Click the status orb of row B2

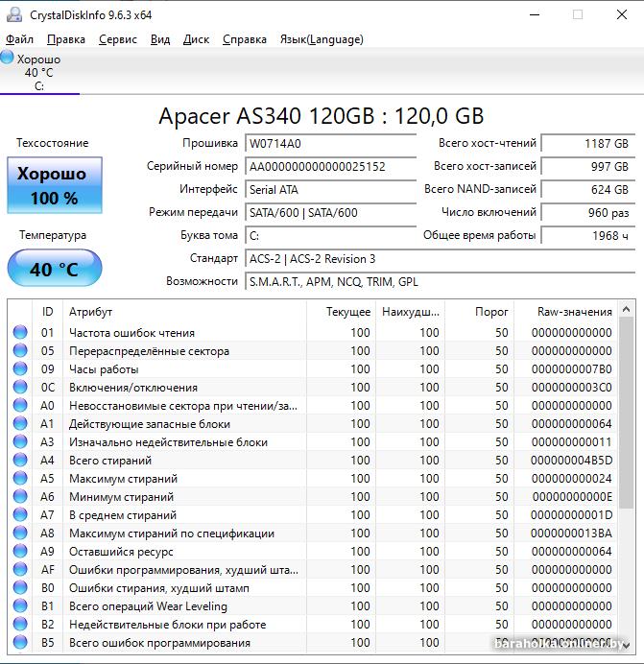pos(20,624)
